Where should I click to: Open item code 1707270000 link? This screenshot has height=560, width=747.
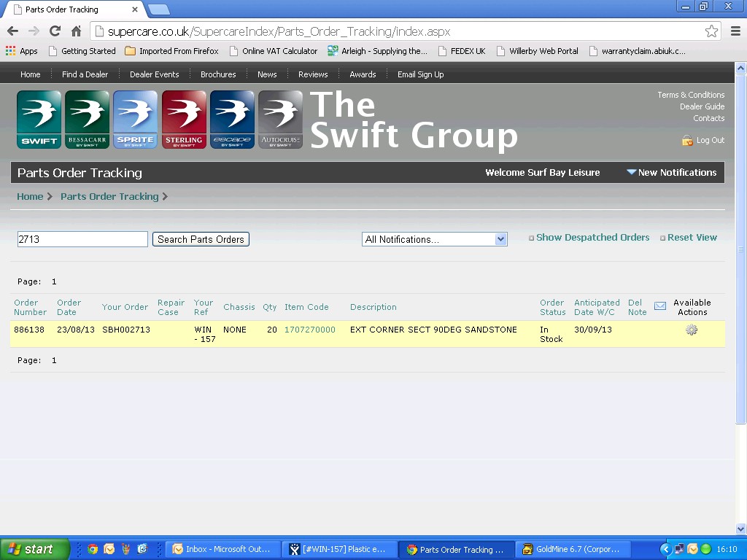tap(309, 330)
